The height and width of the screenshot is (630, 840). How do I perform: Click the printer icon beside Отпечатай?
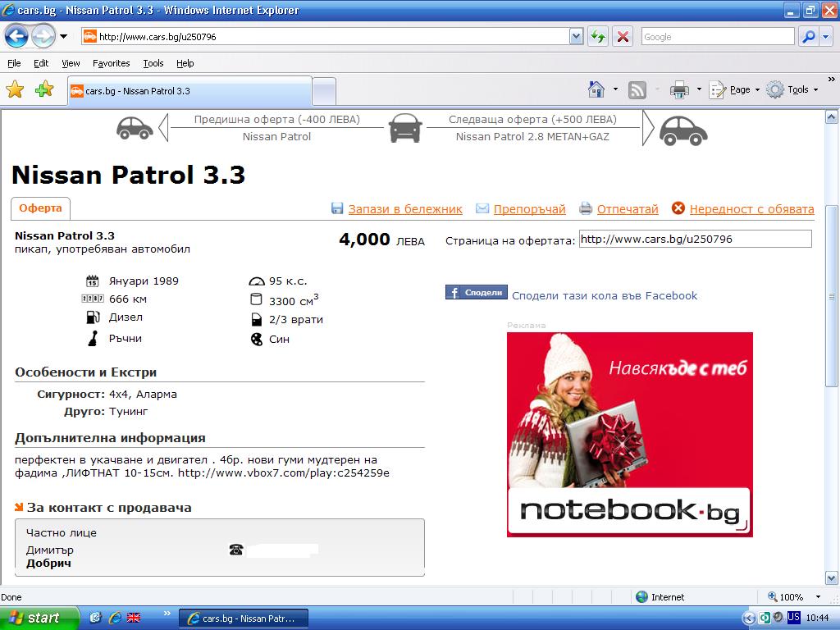point(586,208)
